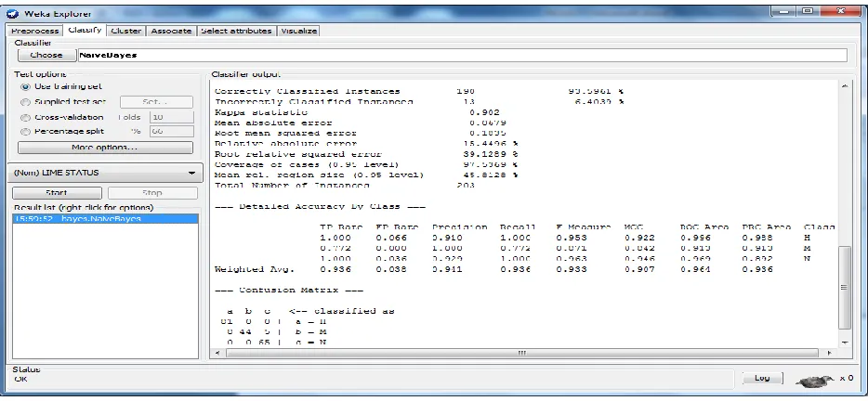This screenshot has height=401, width=868.
Task: Click the Mean absolute error line
Action: pyautogui.click(x=361, y=123)
